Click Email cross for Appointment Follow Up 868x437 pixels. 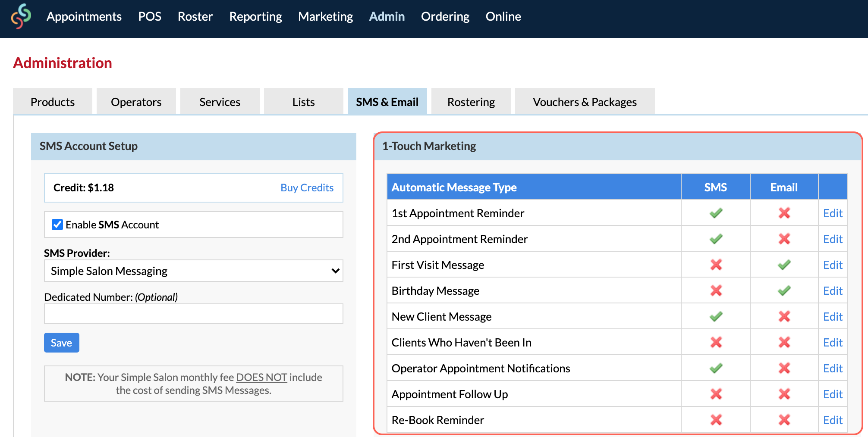[x=784, y=394]
